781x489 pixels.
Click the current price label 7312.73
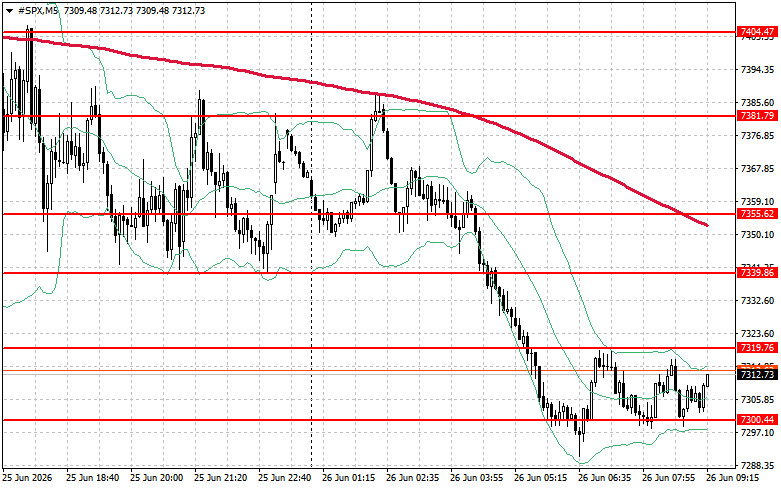(757, 374)
